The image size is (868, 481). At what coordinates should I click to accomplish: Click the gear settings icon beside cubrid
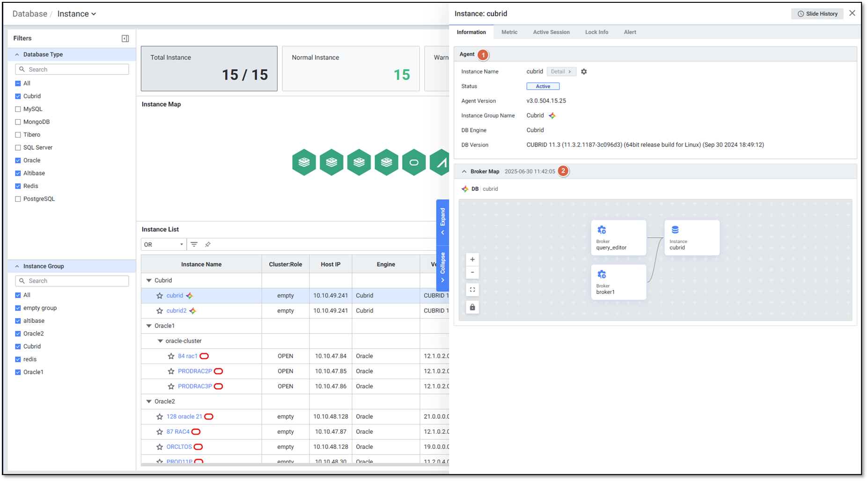click(x=584, y=72)
